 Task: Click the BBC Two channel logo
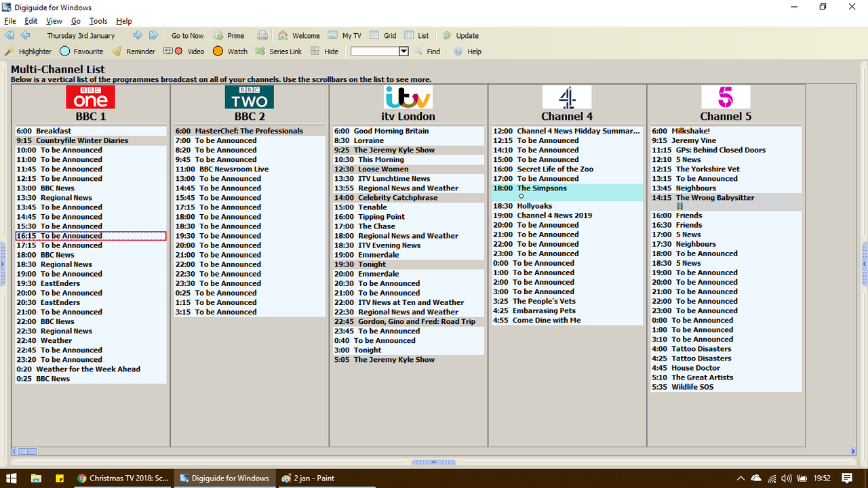click(x=249, y=97)
